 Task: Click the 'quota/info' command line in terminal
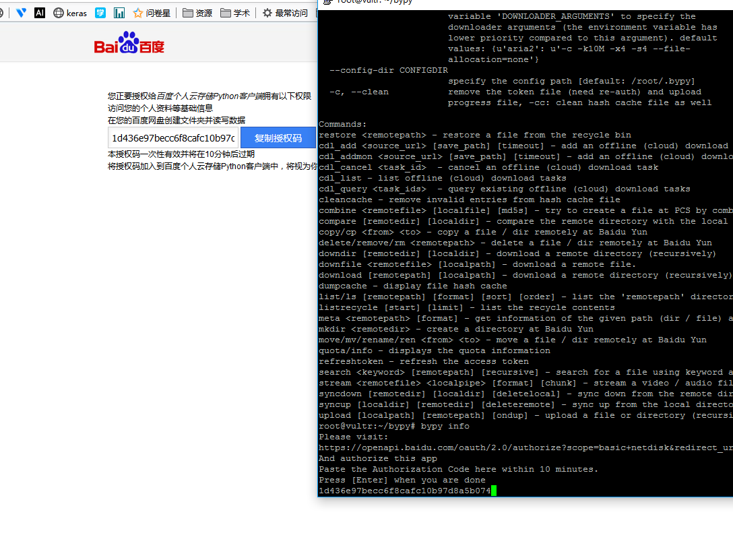tap(435, 350)
